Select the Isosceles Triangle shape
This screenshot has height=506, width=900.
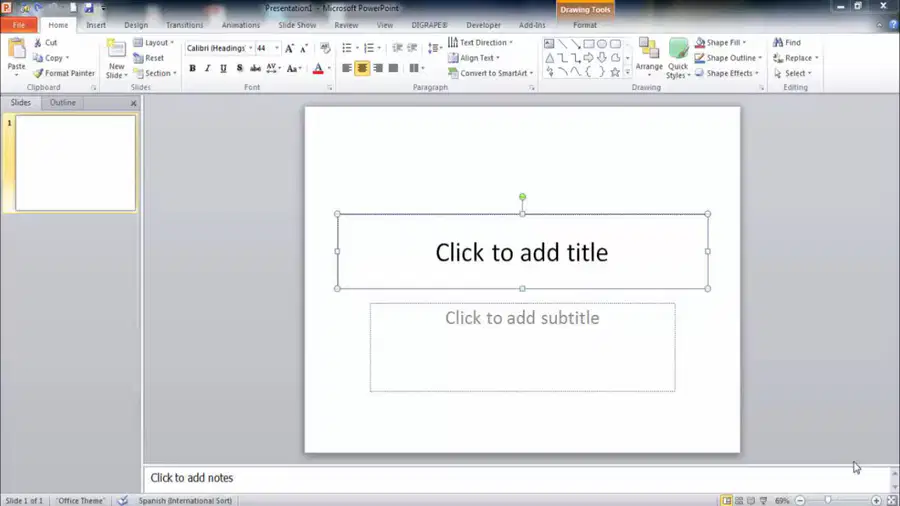click(x=549, y=58)
